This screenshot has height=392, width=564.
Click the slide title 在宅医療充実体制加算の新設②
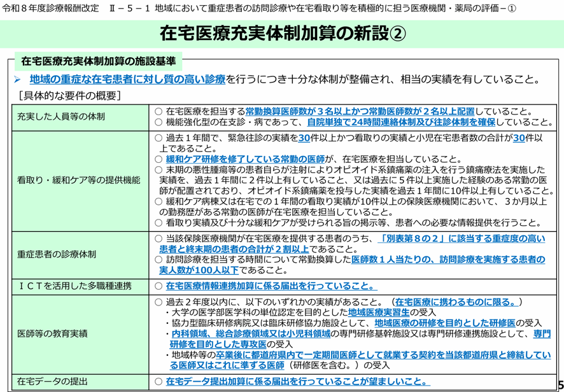click(281, 32)
